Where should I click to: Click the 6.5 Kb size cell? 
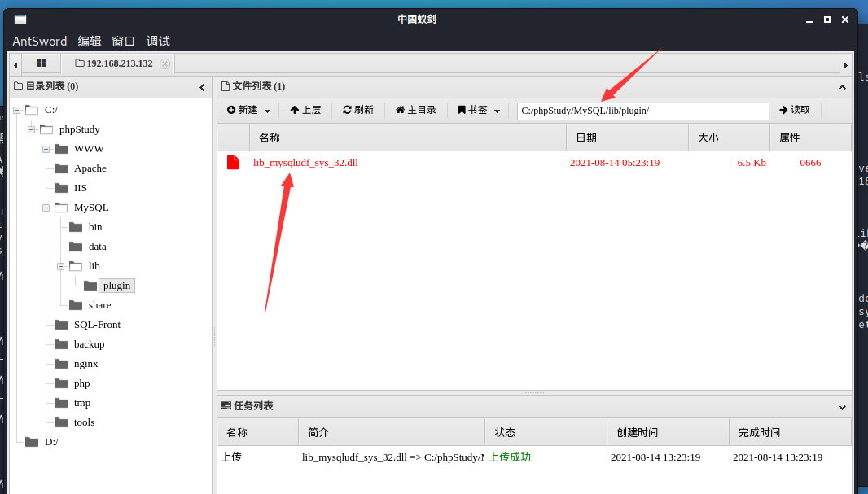[x=752, y=163]
